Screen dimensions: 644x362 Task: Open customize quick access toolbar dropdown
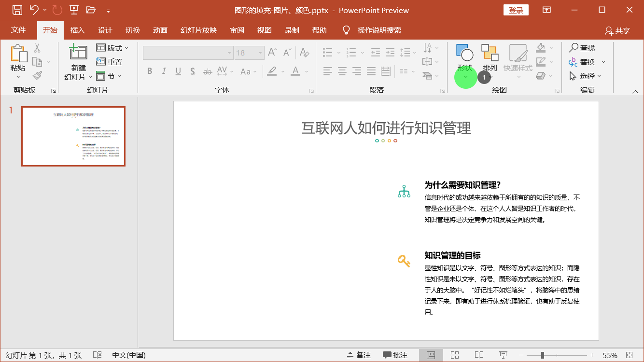(x=108, y=10)
